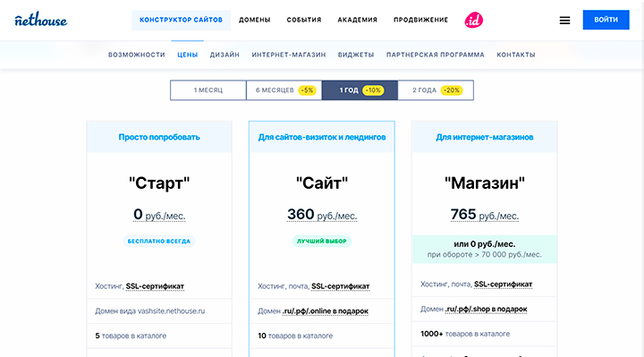Select the Цены subsection tab
This screenshot has height=357, width=644.
(x=188, y=55)
